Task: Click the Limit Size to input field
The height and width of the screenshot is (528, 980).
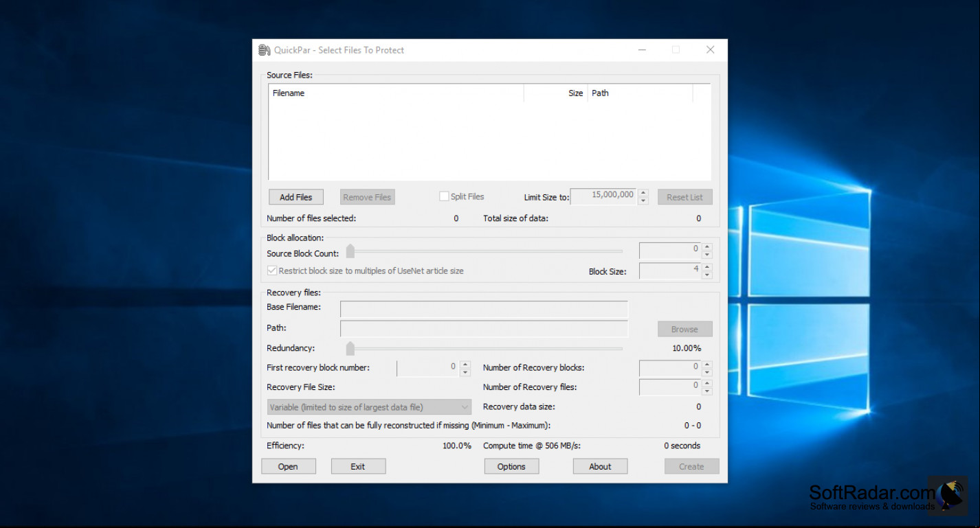Action: [x=603, y=196]
